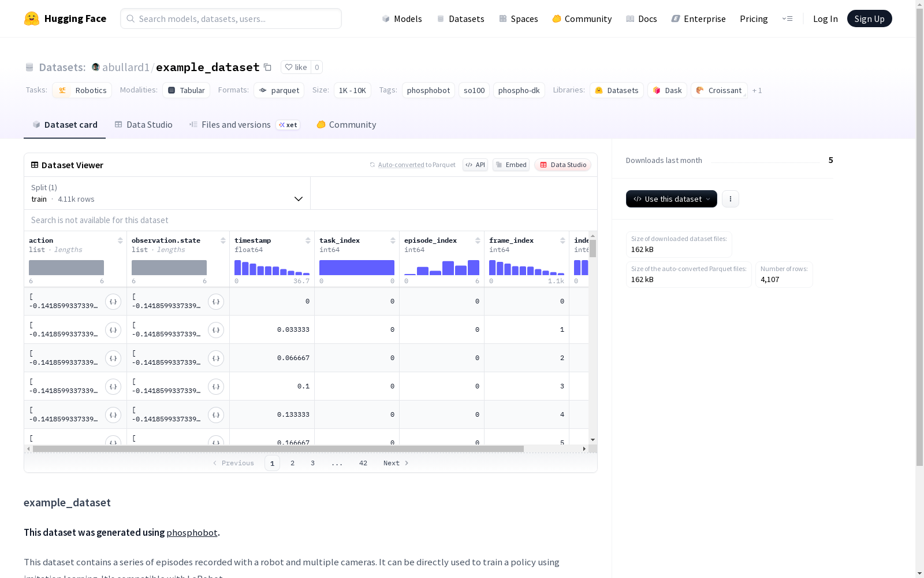Jump to page 42 of the table
This screenshot has height=578, width=924.
363,463
